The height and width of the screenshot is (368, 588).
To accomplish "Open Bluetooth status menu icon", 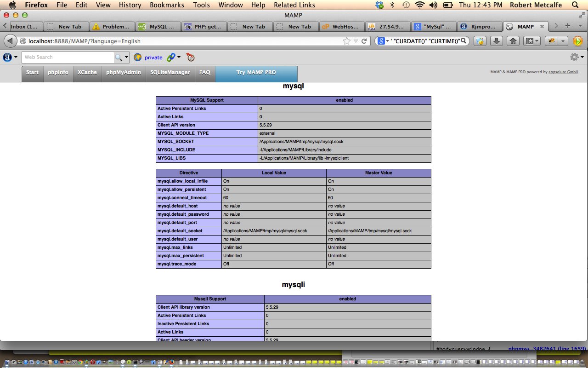I will click(x=392, y=5).
